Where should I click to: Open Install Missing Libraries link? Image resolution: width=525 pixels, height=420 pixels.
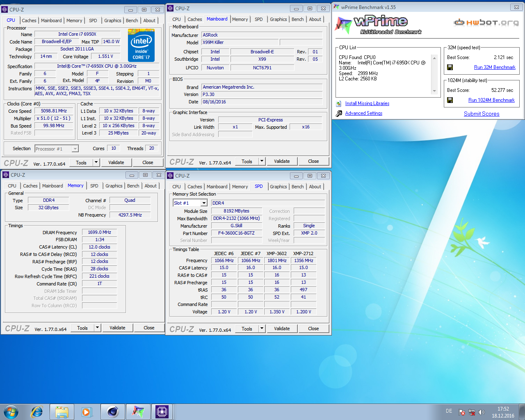(367, 103)
